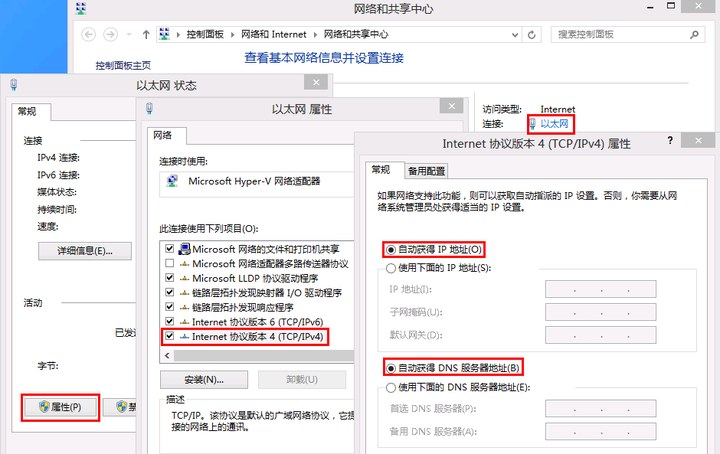The width and height of the screenshot is (720, 454).
Task: Open 详细信息(E)... button
Action: point(85,251)
